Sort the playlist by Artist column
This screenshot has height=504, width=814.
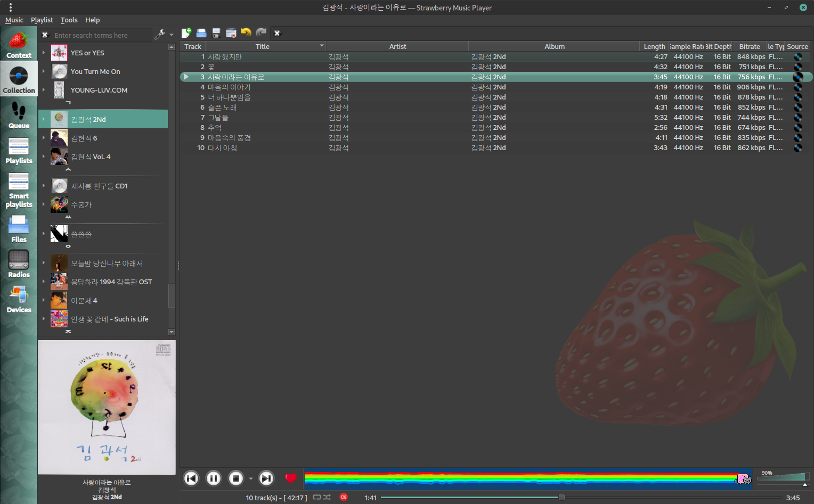[x=397, y=46]
